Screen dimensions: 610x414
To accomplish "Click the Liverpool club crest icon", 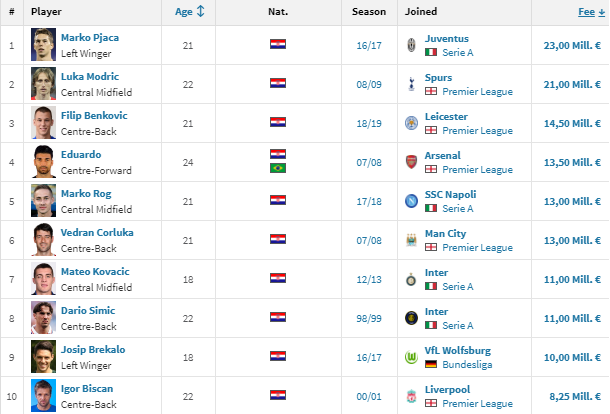I will click(411, 396).
